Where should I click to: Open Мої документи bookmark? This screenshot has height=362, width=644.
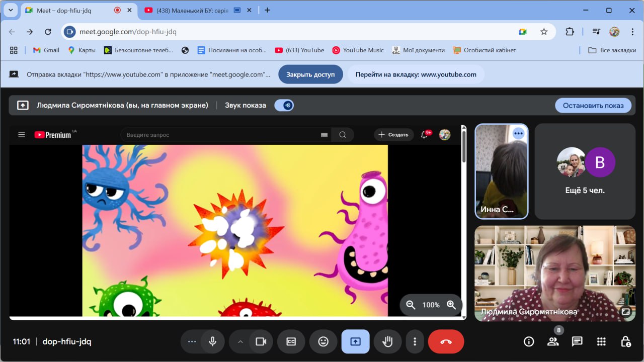click(x=419, y=50)
